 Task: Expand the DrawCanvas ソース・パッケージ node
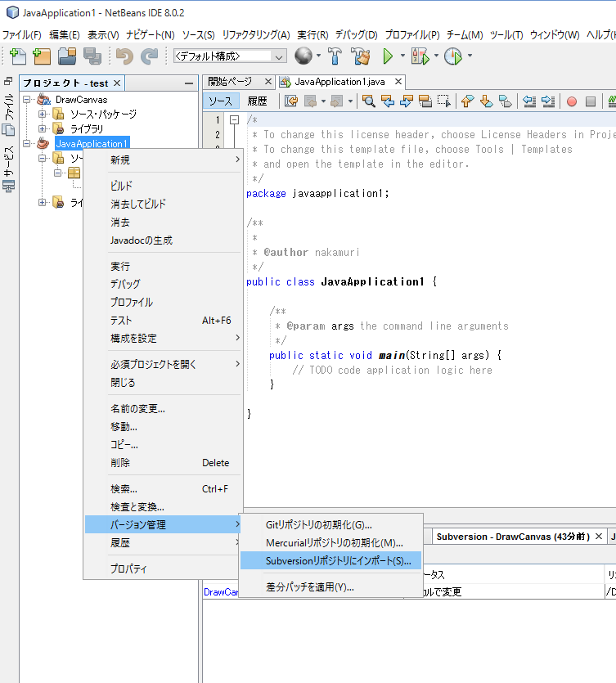[42, 115]
